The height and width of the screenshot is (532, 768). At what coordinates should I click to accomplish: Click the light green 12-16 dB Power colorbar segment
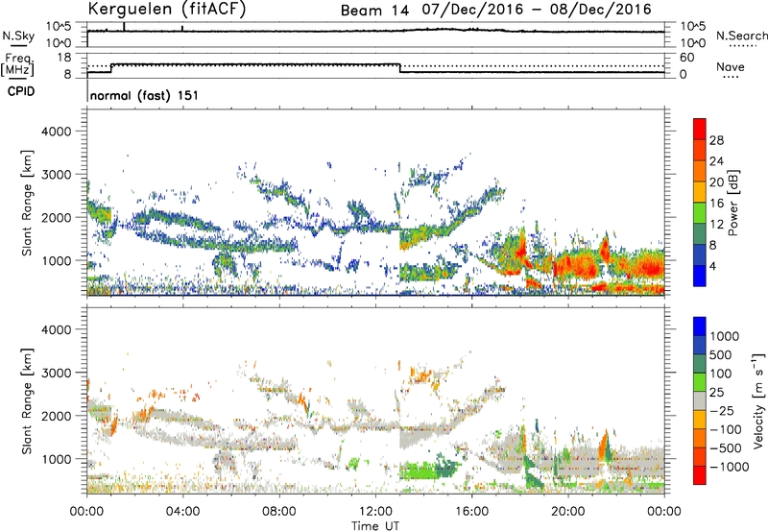(x=700, y=212)
